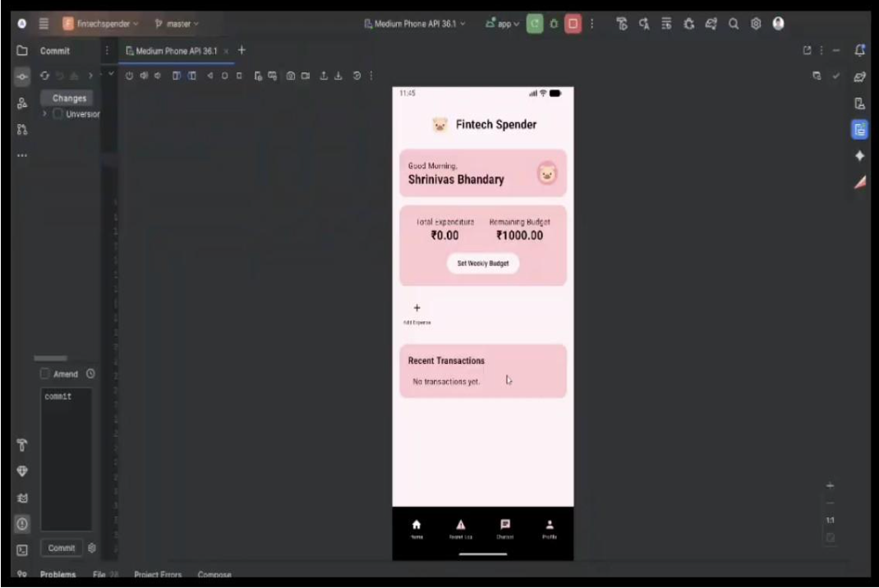The image size is (879, 588).
Task: Open the Sync Project with Gradle icon
Action: tap(711, 24)
